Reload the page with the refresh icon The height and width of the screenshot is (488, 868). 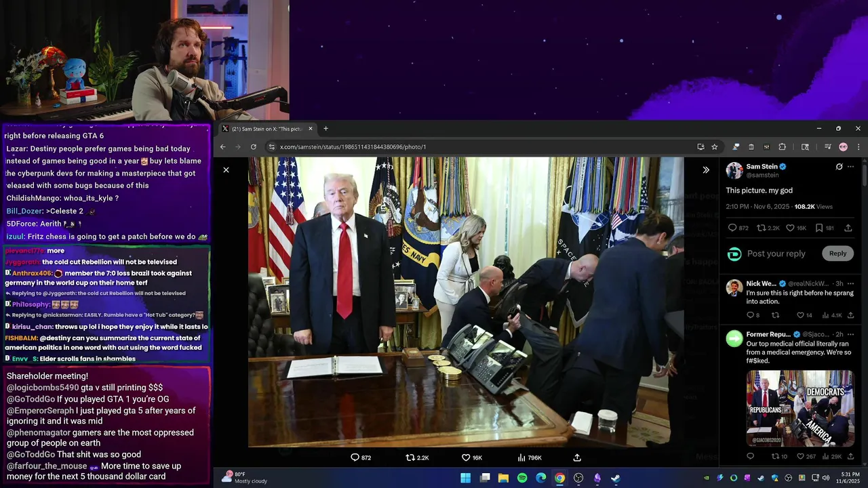click(x=254, y=146)
